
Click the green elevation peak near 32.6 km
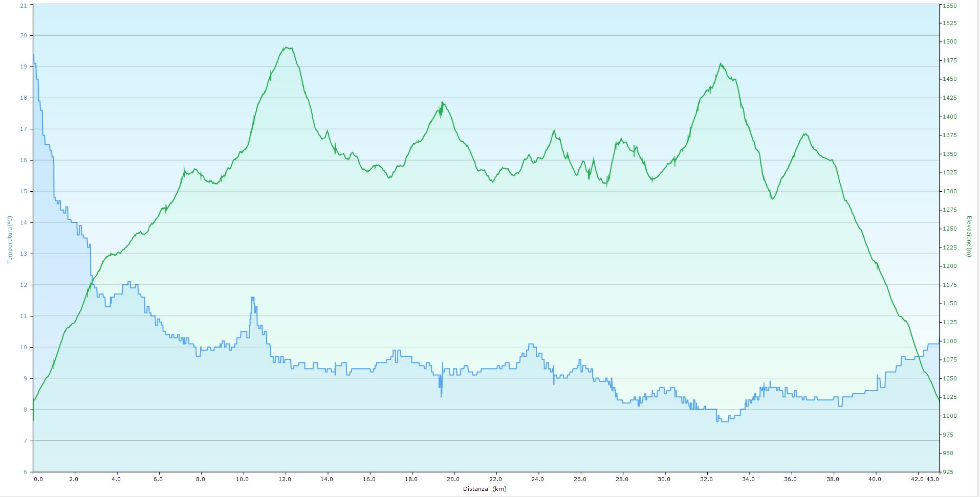[x=721, y=64]
